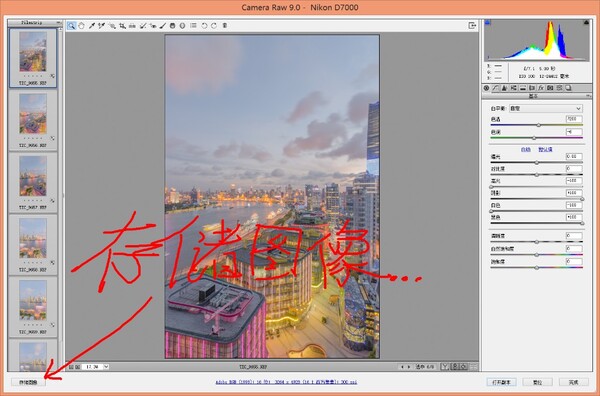Open the white balance preset dropdown
Image resolution: width=600 pixels, height=396 pixels.
pos(546,109)
